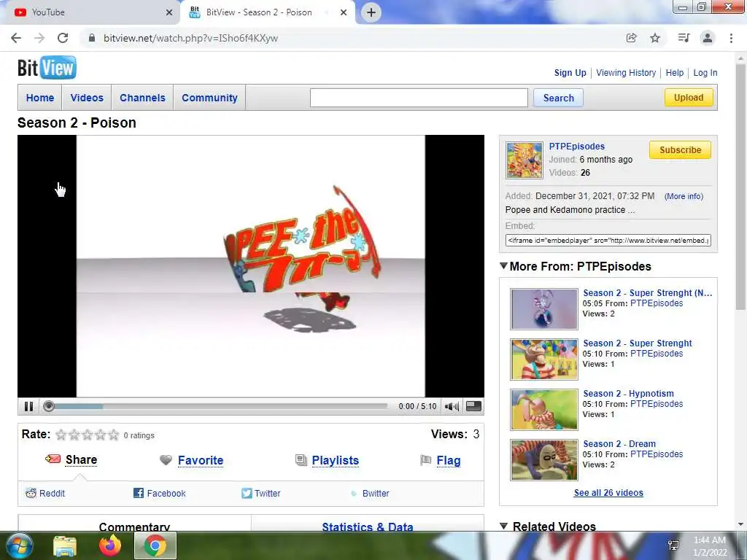
Task: Collapse the Related Videos section
Action: click(x=503, y=526)
